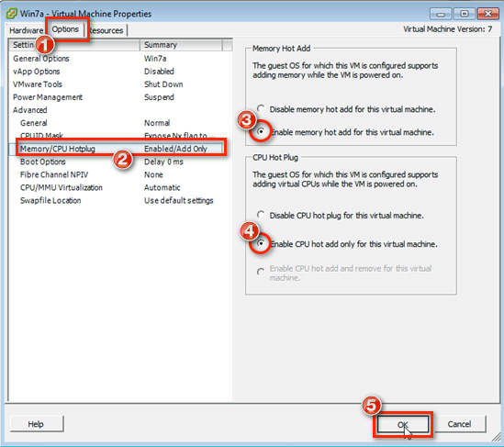Maximize the Virtual Machine Properties window
The height and width of the screenshot is (447, 504).
click(464, 14)
